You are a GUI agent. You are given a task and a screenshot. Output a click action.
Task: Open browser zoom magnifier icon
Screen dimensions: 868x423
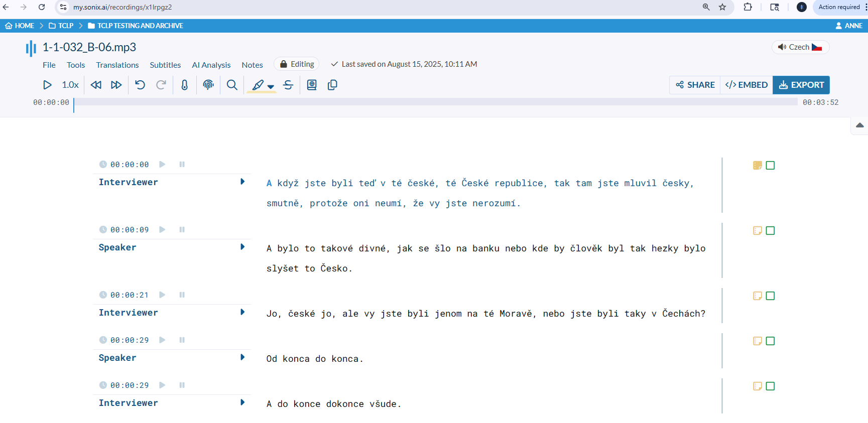click(706, 7)
